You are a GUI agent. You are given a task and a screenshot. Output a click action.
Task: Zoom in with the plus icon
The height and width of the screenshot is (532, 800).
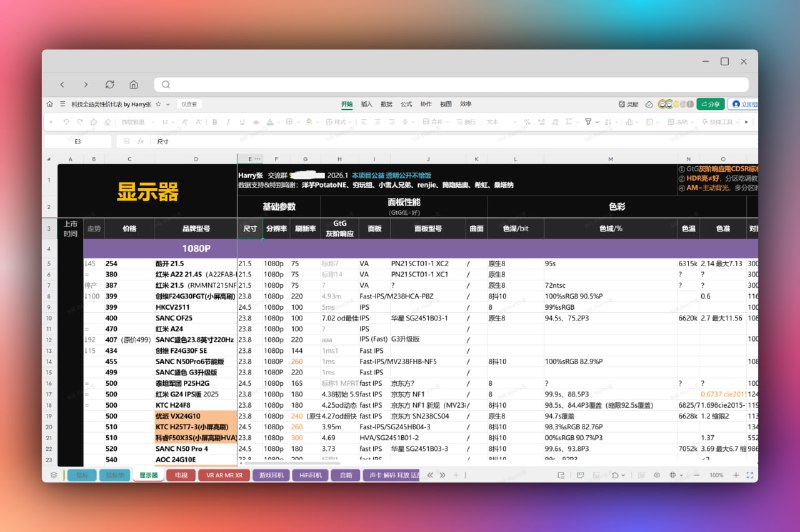click(x=736, y=475)
